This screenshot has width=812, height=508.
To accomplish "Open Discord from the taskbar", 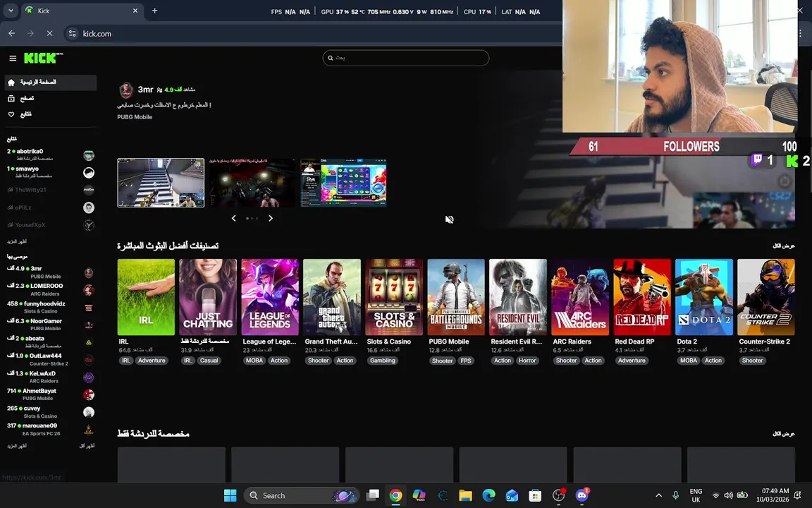I will point(582,495).
